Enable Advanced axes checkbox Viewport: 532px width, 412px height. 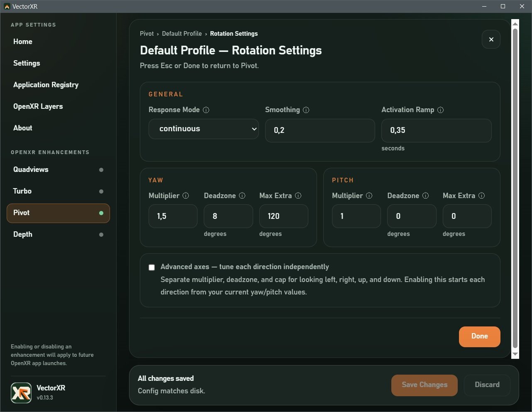point(151,267)
